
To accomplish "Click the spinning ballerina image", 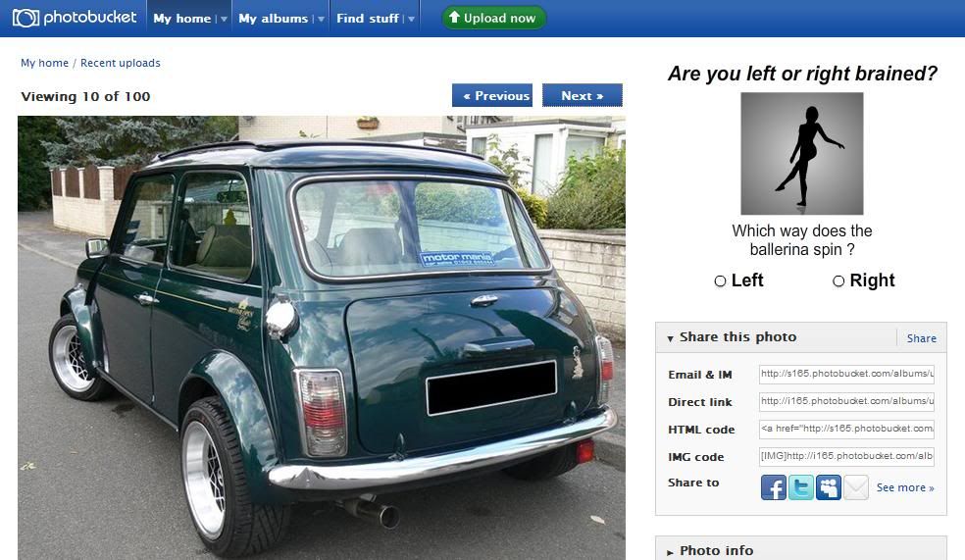I will tap(801, 153).
